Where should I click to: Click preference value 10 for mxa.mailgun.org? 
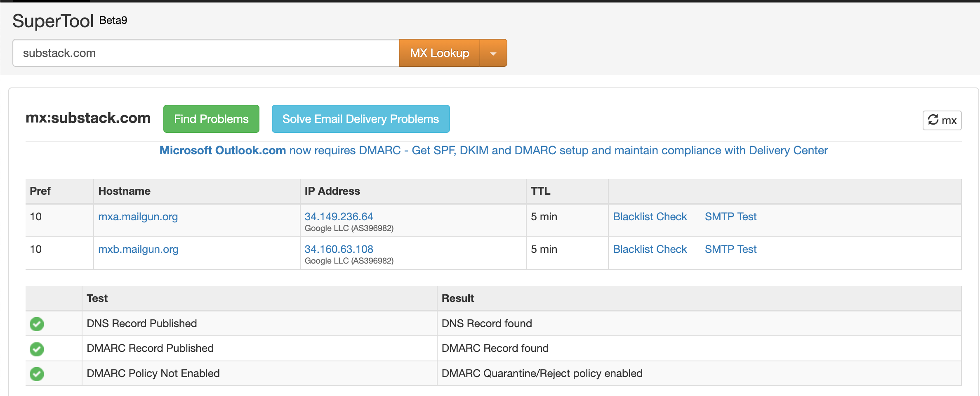(36, 217)
